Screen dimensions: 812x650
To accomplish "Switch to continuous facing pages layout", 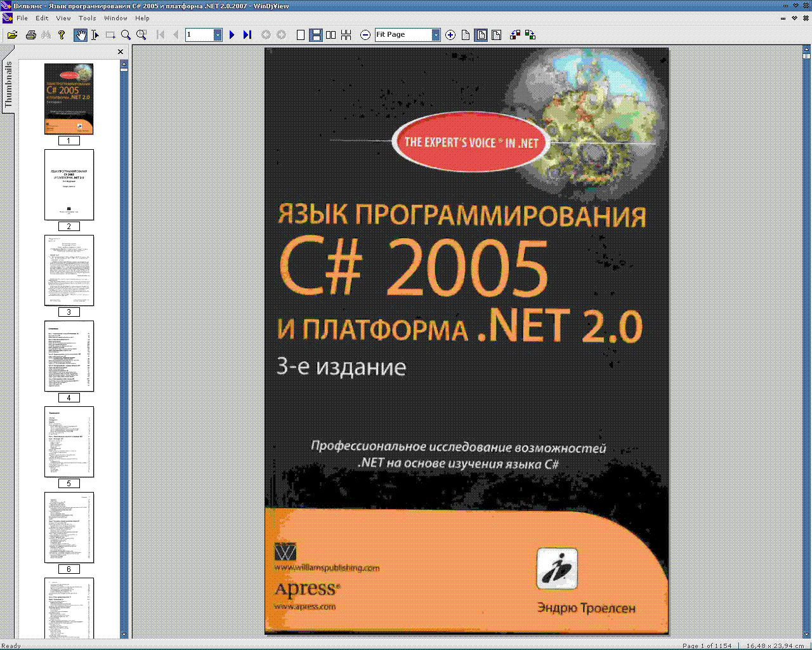I will click(346, 35).
